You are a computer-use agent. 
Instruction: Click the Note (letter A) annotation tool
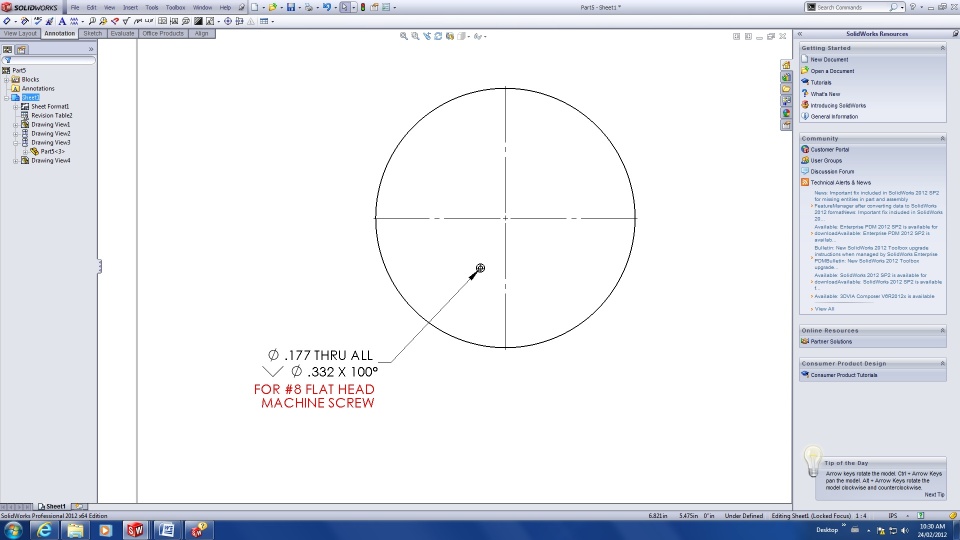[x=62, y=21]
